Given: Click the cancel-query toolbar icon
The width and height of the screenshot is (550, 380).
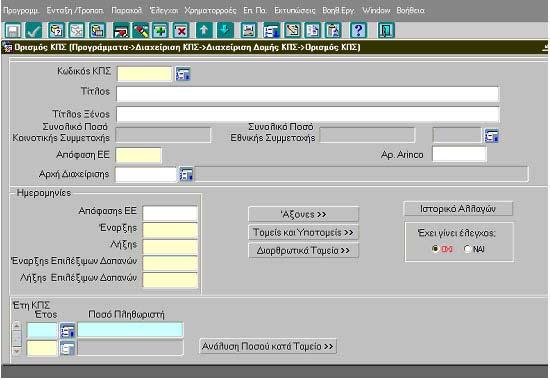Looking at the screenshot, I should click(x=77, y=31).
